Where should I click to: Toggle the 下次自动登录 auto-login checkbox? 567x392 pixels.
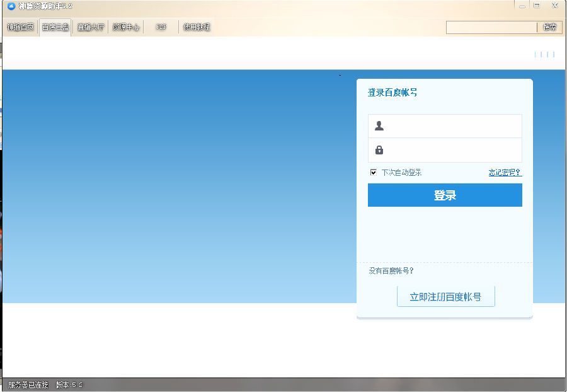coord(374,172)
